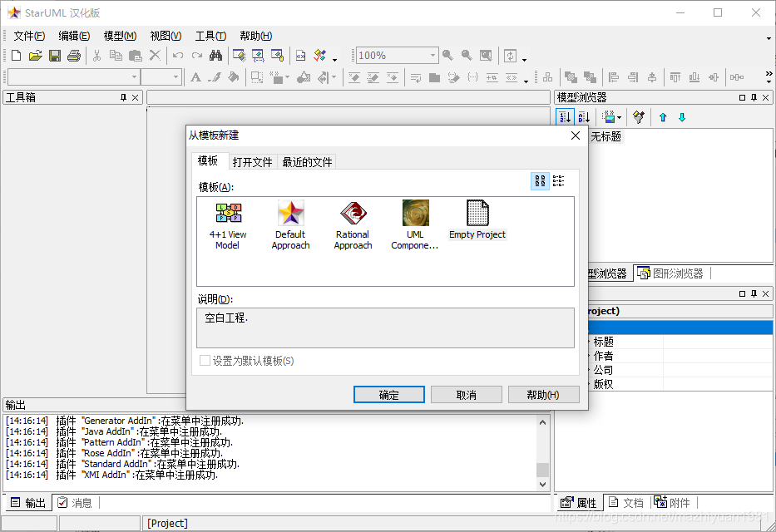This screenshot has width=776, height=532.
Task: Open the 帮助(H) menu
Action: (256, 36)
